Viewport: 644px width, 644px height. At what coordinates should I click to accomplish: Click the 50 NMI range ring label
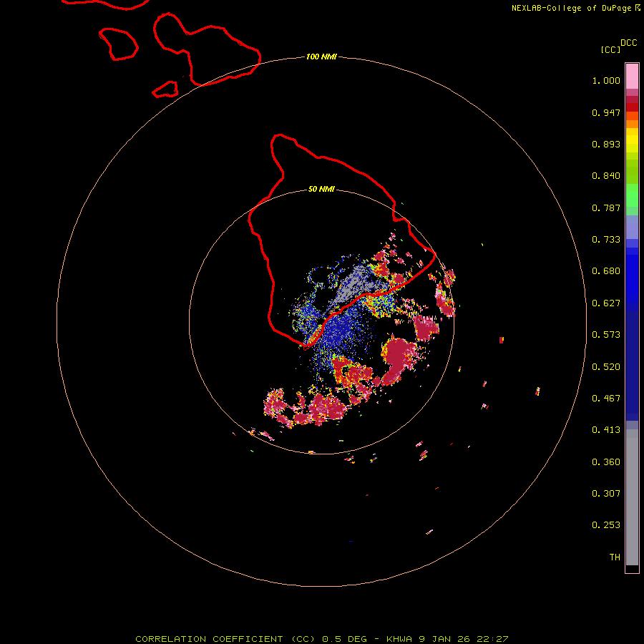[321, 189]
